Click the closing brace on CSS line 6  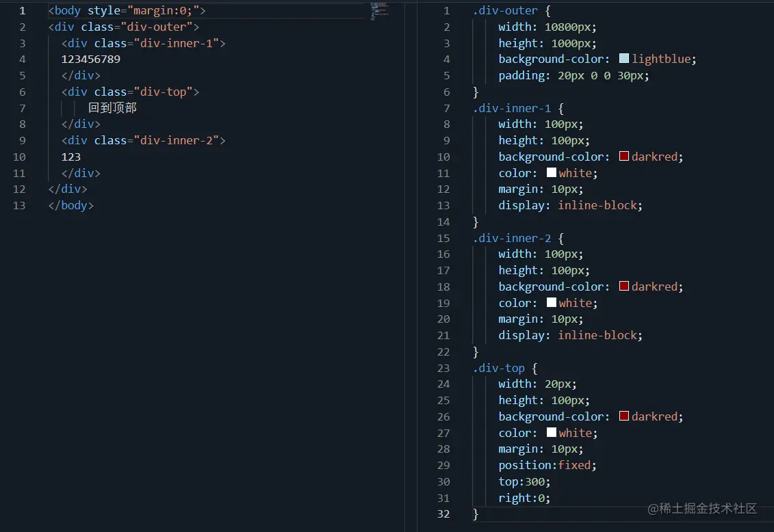476,92
